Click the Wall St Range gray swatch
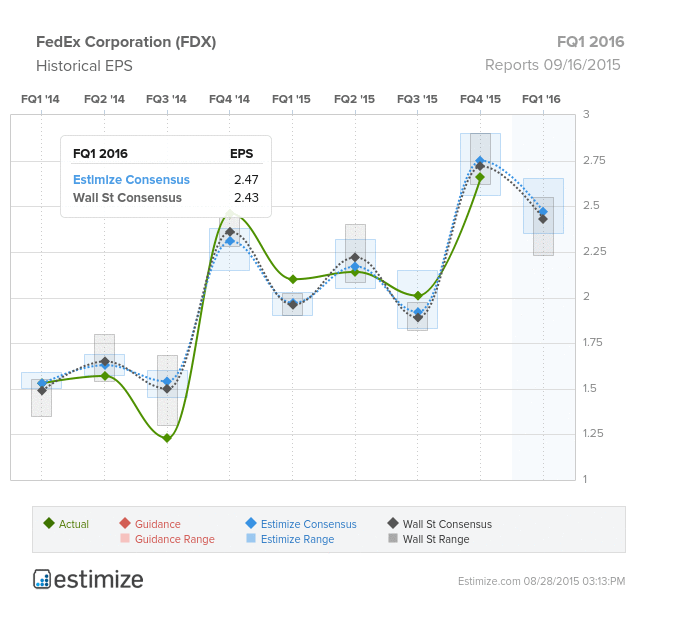Viewport: 675px width, 620px height. 393,538
